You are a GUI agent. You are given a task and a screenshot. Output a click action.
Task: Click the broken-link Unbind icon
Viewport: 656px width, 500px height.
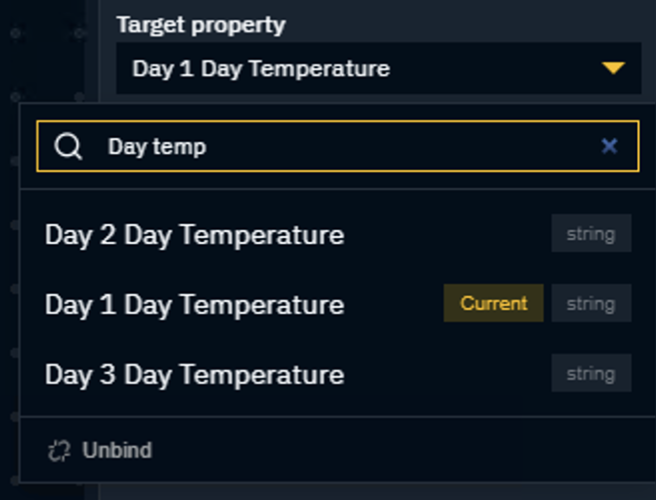[59, 451]
